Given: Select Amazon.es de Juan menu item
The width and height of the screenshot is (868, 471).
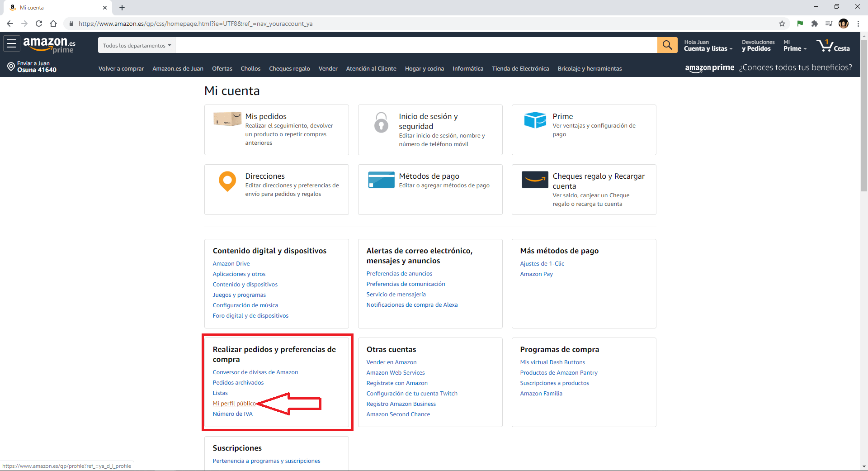Looking at the screenshot, I should click(x=178, y=69).
